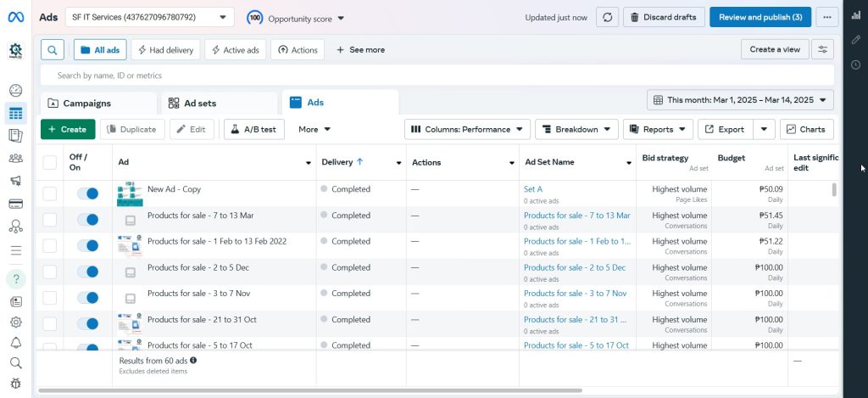Image resolution: width=868 pixels, height=398 pixels.
Task: Open the view settings sliders icon
Action: (x=821, y=50)
